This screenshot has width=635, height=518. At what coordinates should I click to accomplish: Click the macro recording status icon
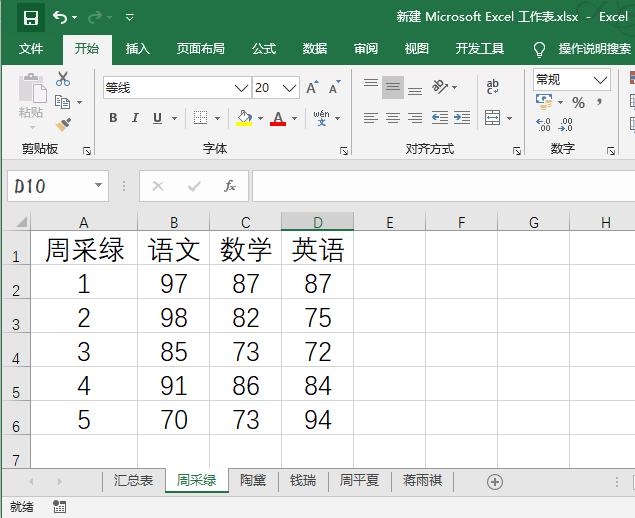tap(60, 507)
